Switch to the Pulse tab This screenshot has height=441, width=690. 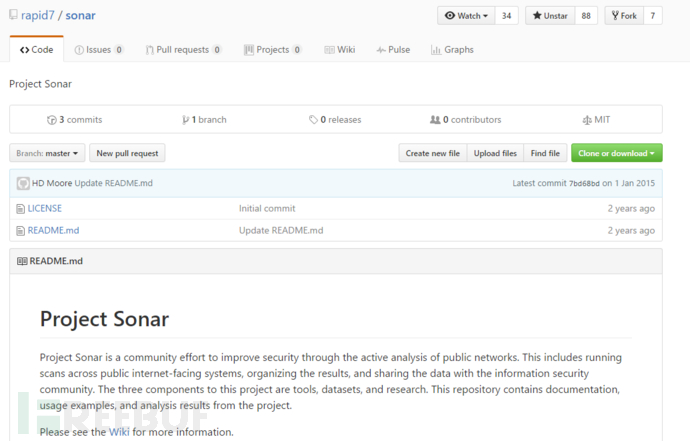(x=393, y=50)
